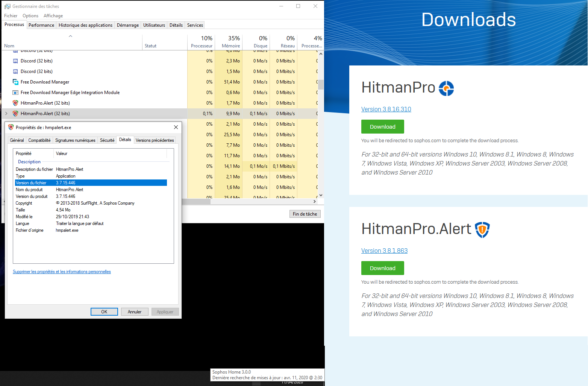Select the Compatibilité tab in the properties dialog
The height and width of the screenshot is (386, 588).
39,140
